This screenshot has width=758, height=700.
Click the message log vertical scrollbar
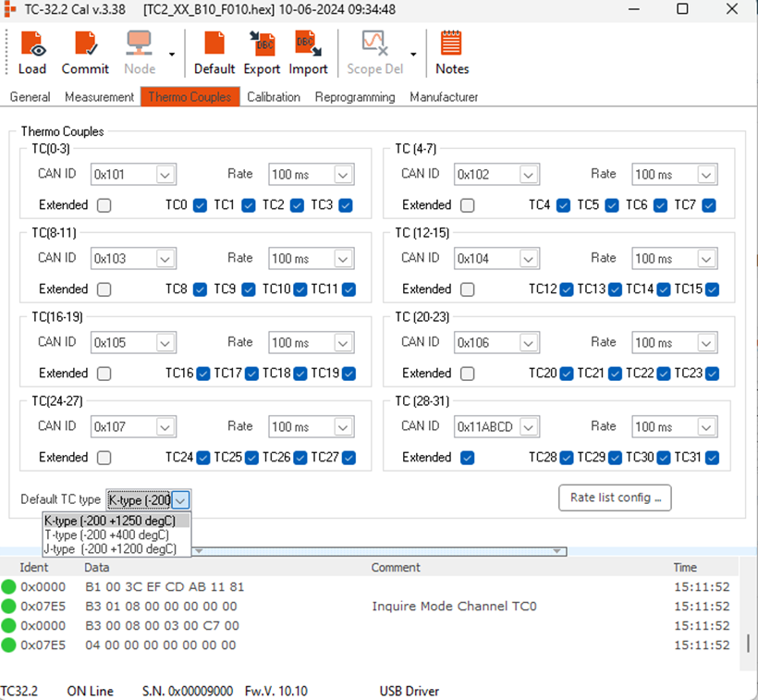[747, 643]
